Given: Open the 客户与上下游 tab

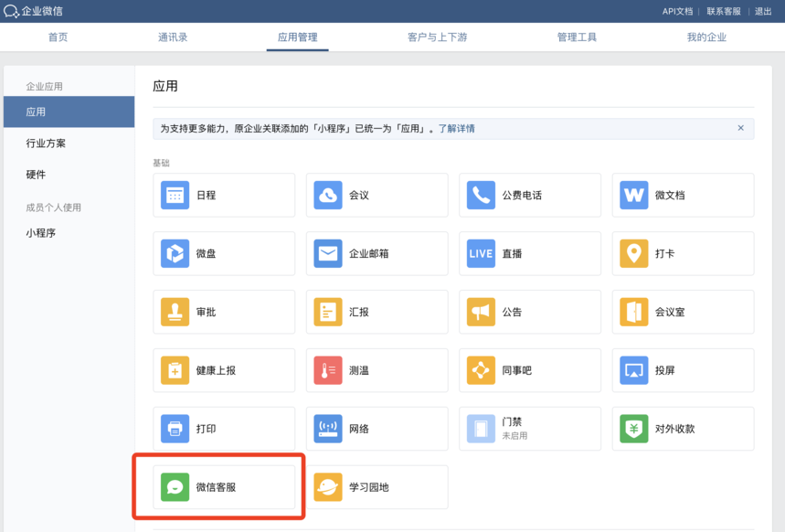Looking at the screenshot, I should coord(437,37).
